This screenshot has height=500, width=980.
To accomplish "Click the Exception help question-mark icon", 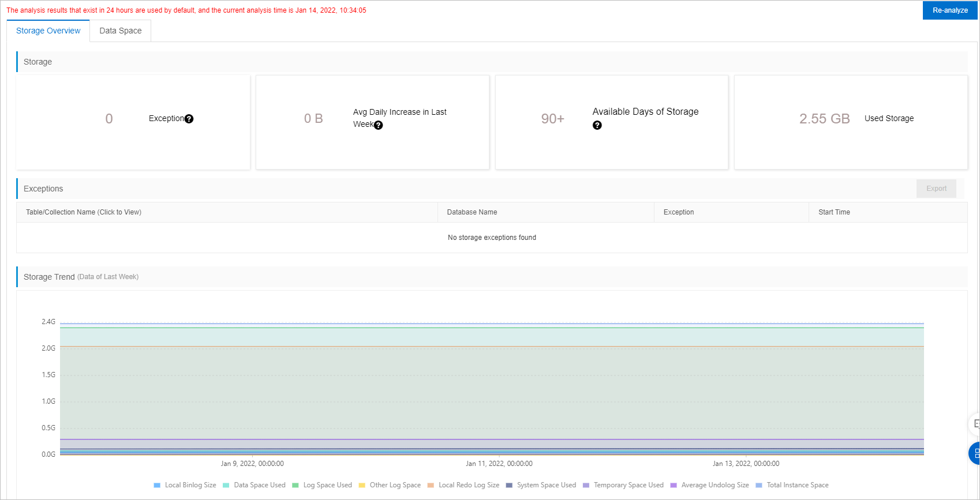I will pyautogui.click(x=189, y=119).
